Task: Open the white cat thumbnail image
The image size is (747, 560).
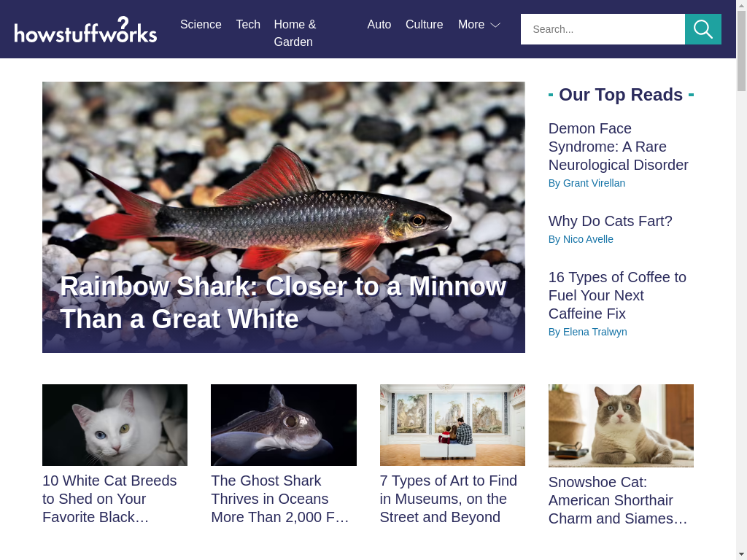Action: point(115,425)
